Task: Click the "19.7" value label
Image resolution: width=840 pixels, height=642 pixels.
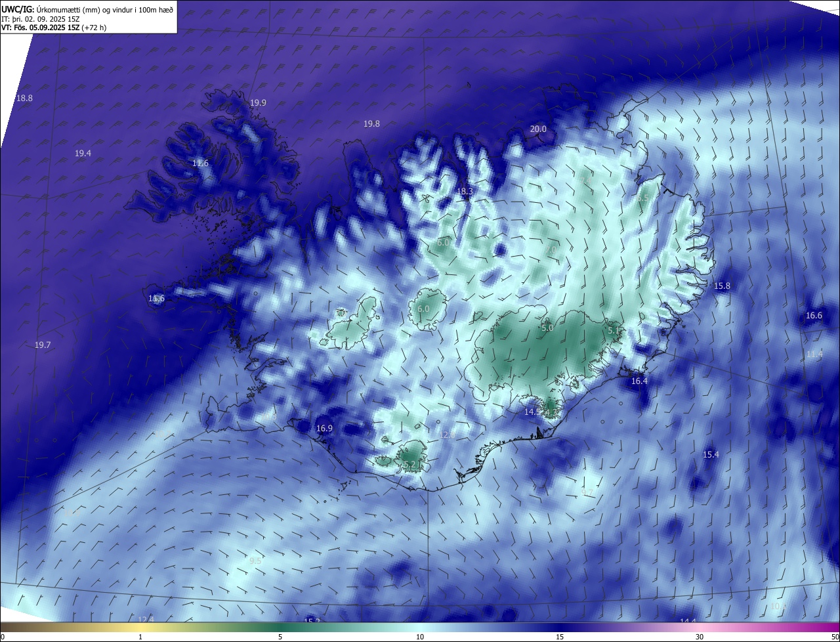Action: click(x=43, y=345)
